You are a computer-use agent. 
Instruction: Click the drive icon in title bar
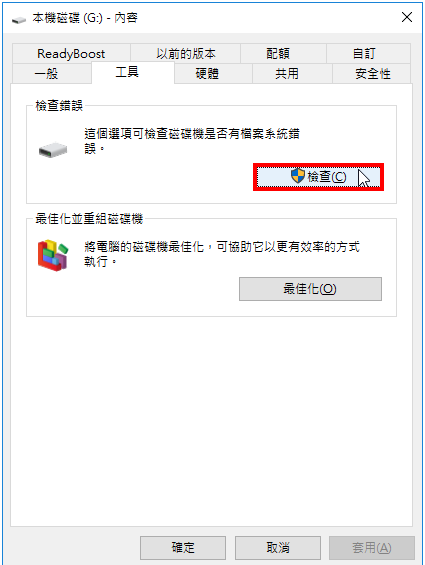pyautogui.click(x=19, y=19)
